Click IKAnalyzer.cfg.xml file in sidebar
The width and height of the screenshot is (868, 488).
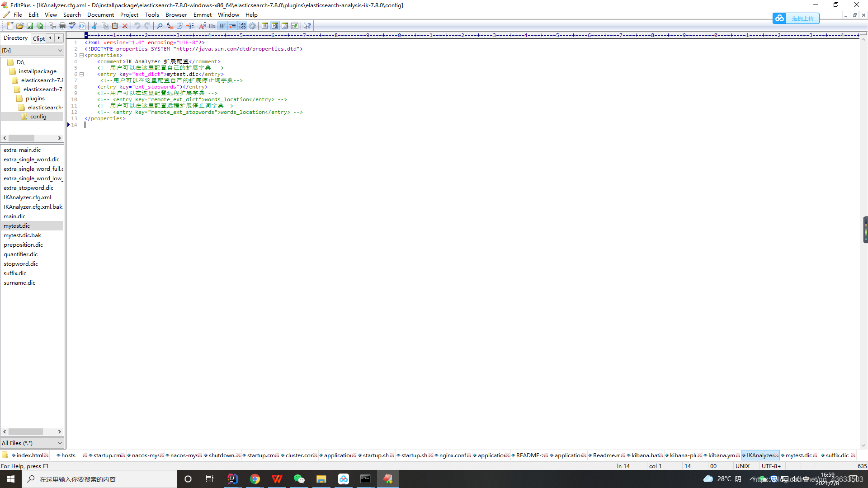(x=28, y=197)
